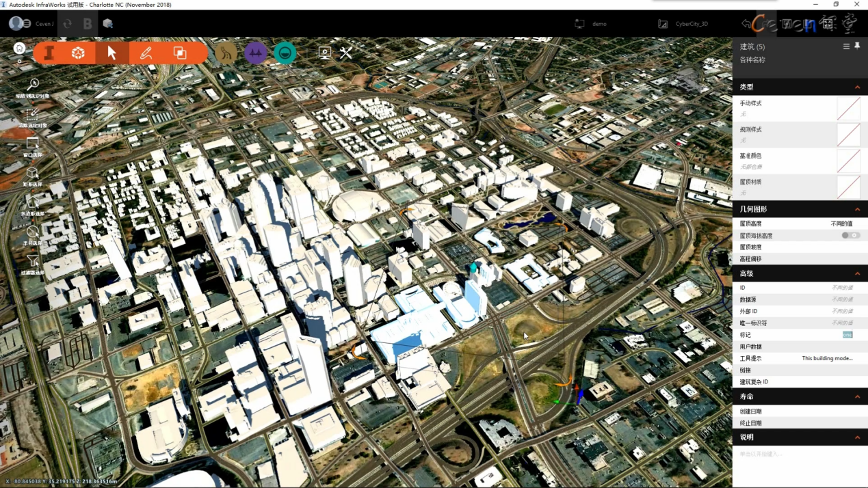Screen dimensions: 868x488
Task: Open the purple bridge design tools
Action: [256, 53]
